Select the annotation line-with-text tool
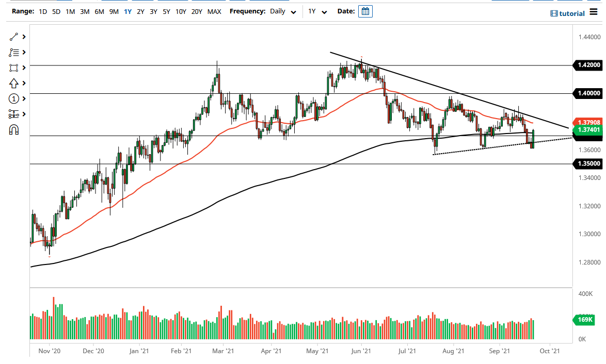Viewport: 606px width, 364px height. point(13,52)
